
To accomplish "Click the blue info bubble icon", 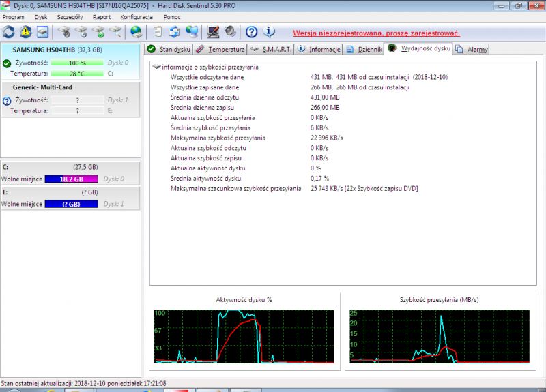I will tap(268, 32).
